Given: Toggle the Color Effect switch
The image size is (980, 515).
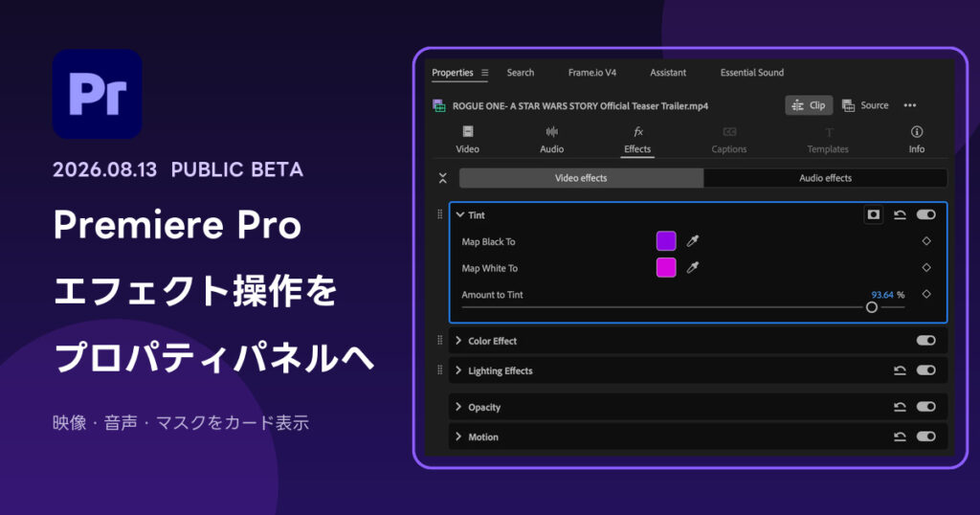Looking at the screenshot, I should point(926,341).
